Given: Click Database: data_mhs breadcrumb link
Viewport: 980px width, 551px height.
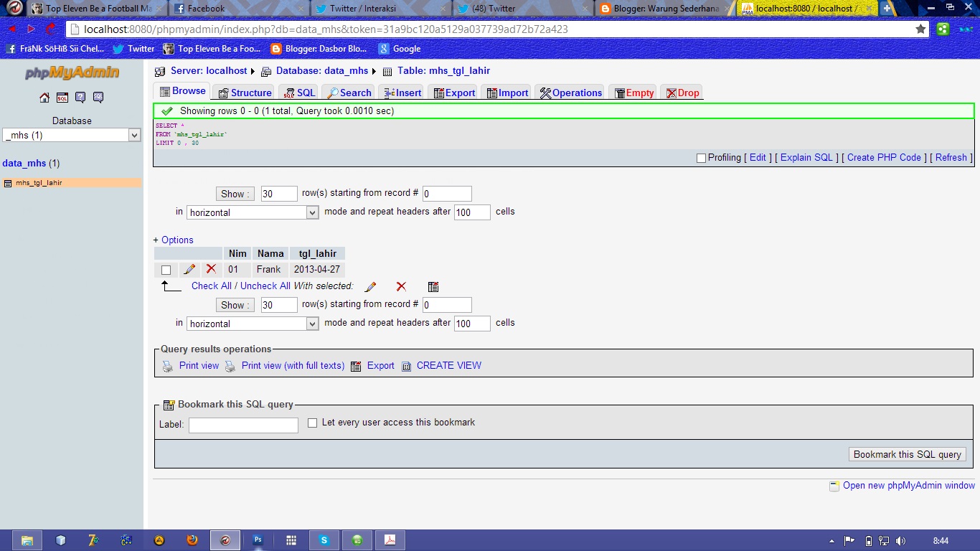Looking at the screenshot, I should [322, 70].
